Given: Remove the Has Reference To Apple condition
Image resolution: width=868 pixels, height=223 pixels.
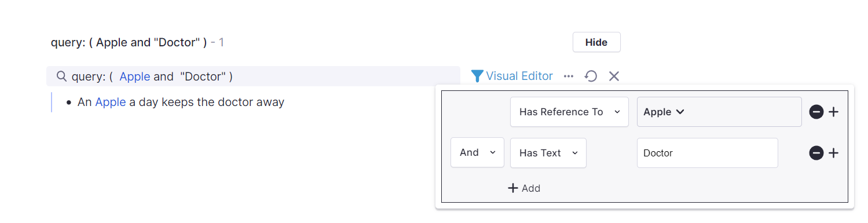Looking at the screenshot, I should click(x=816, y=112).
